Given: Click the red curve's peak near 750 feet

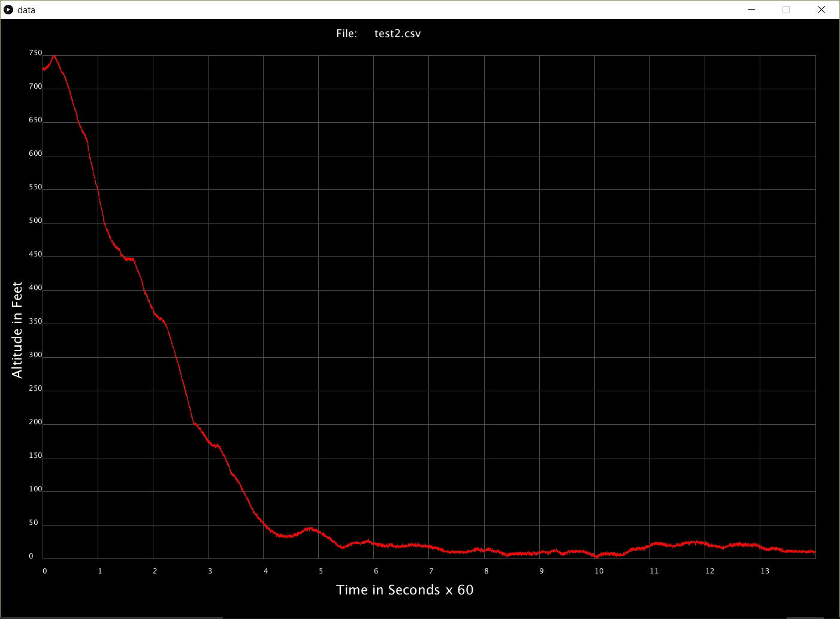Looking at the screenshot, I should click(x=54, y=56).
